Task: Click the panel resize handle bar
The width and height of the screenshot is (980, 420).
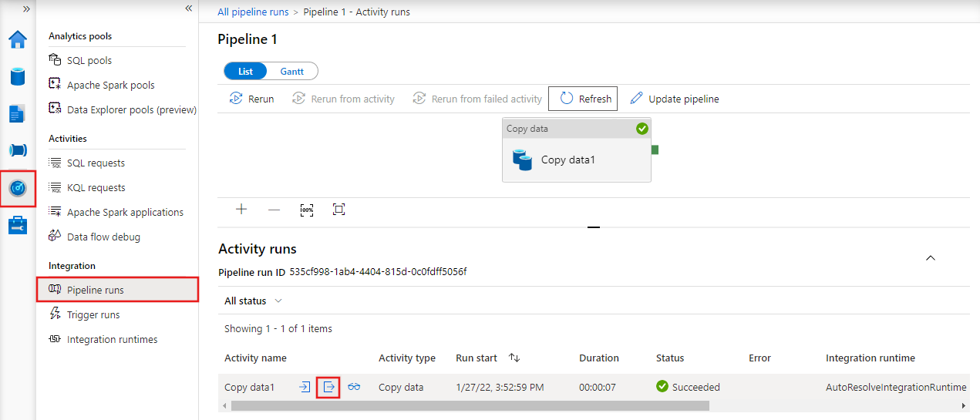Action: (x=594, y=227)
